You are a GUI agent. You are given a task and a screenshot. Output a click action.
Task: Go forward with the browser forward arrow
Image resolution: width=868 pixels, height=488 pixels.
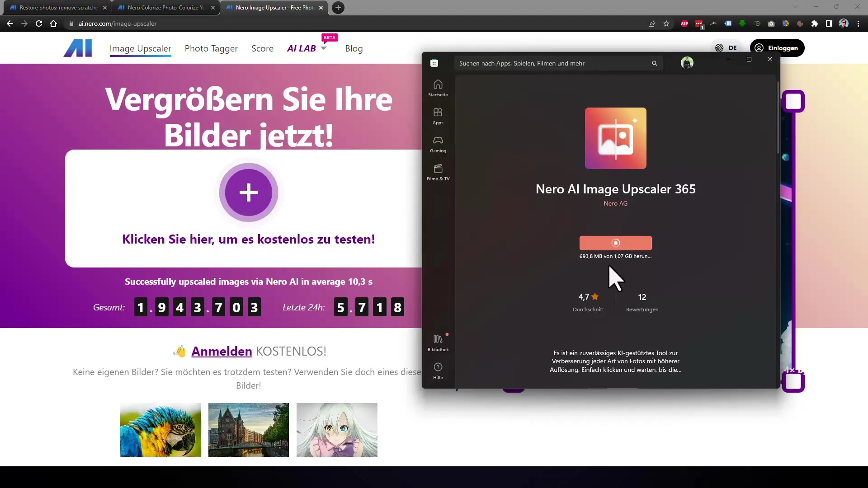pyautogui.click(x=24, y=23)
